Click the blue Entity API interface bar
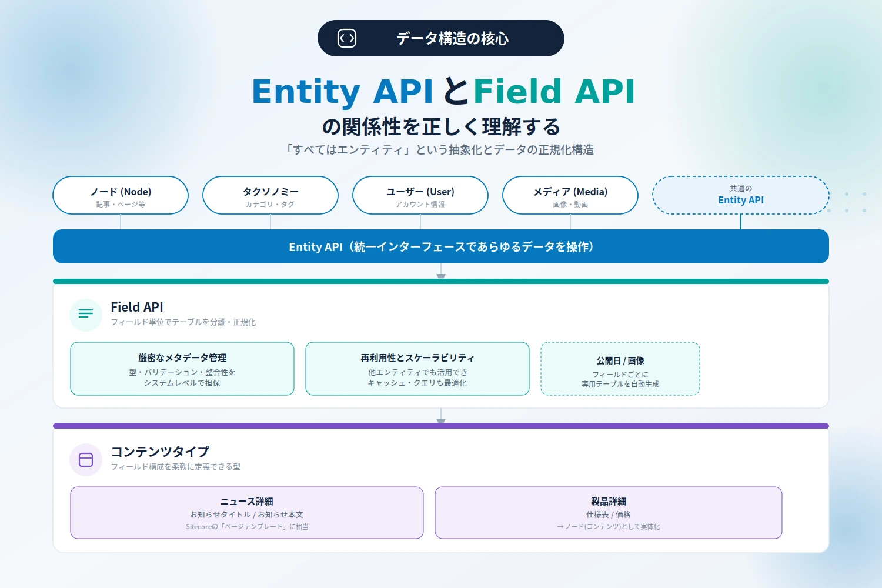882x588 pixels. pyautogui.click(x=441, y=246)
